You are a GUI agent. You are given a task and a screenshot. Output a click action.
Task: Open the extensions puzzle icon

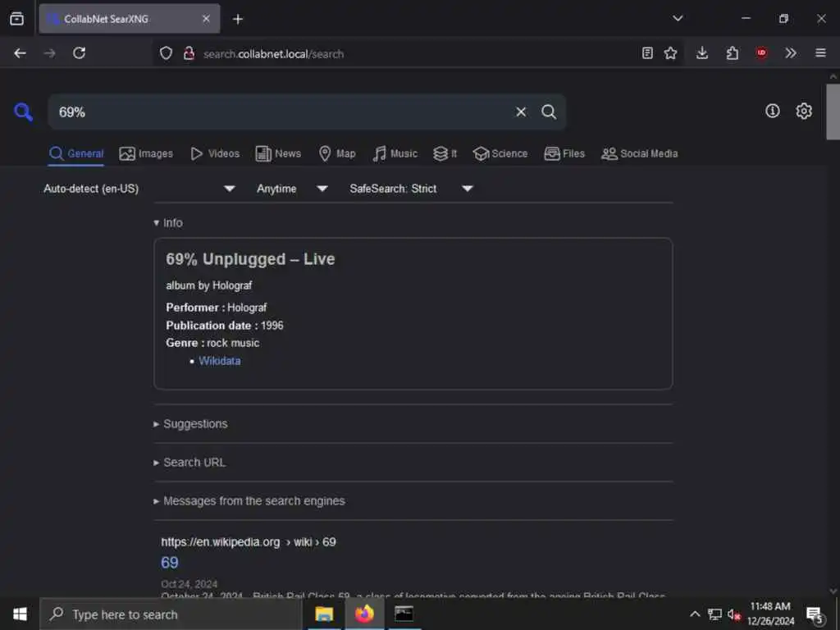732,53
